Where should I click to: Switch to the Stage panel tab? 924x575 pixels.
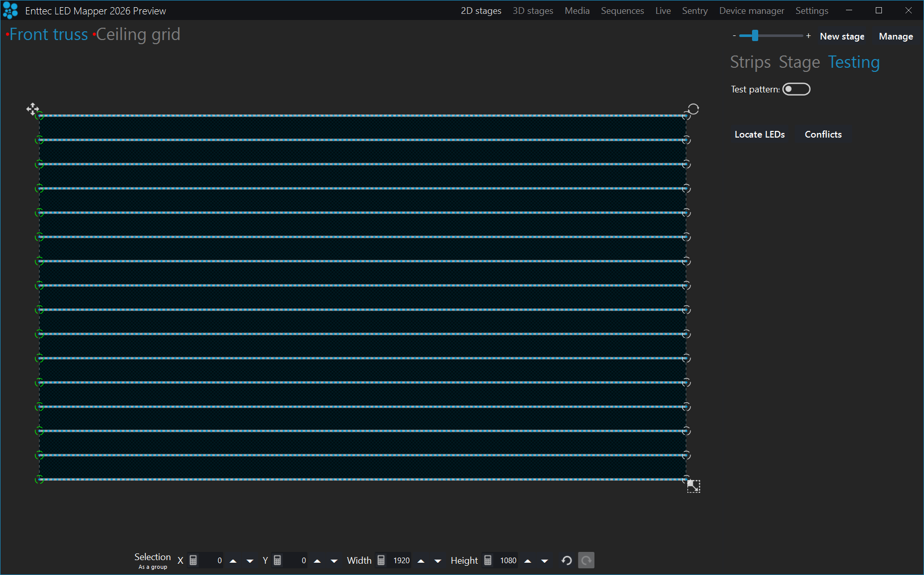799,62
